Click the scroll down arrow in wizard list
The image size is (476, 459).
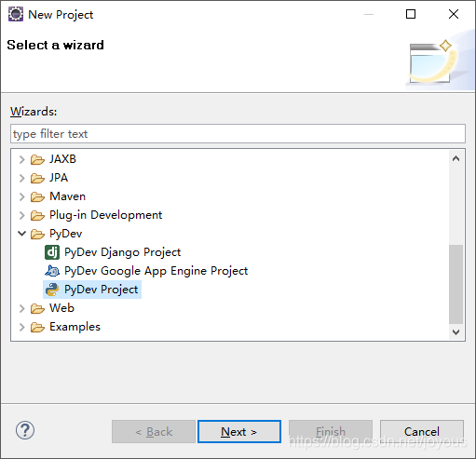[x=456, y=332]
